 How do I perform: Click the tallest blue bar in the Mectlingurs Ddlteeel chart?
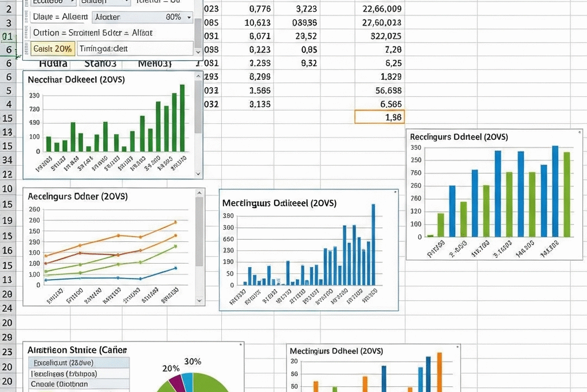pos(373,245)
